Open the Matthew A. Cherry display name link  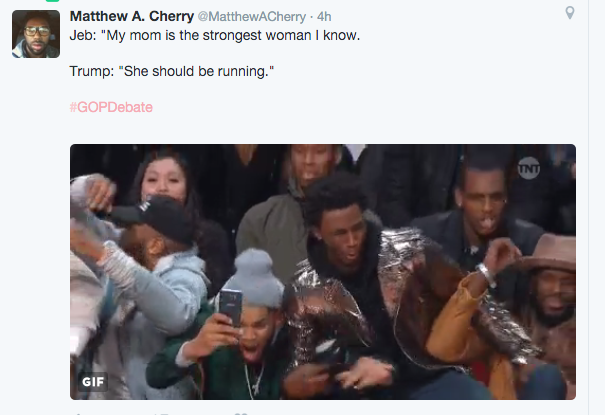click(x=133, y=16)
